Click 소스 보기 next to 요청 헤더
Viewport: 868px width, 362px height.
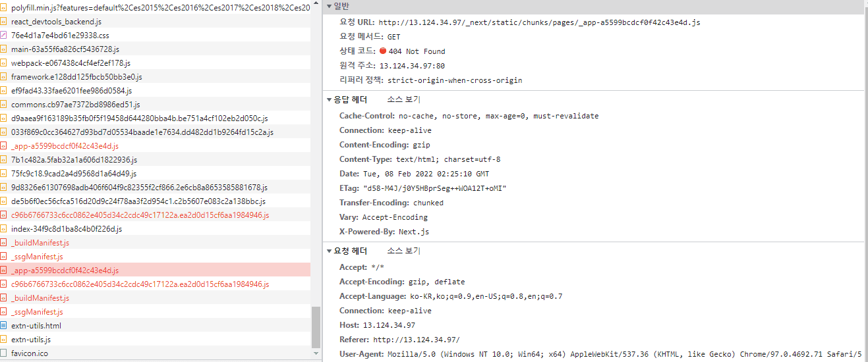[403, 251]
